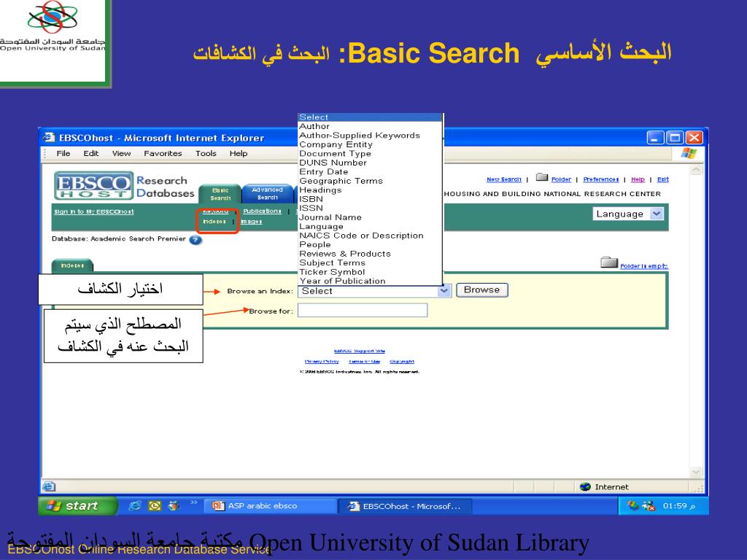Choose Subject Terms from the list

pos(370,262)
